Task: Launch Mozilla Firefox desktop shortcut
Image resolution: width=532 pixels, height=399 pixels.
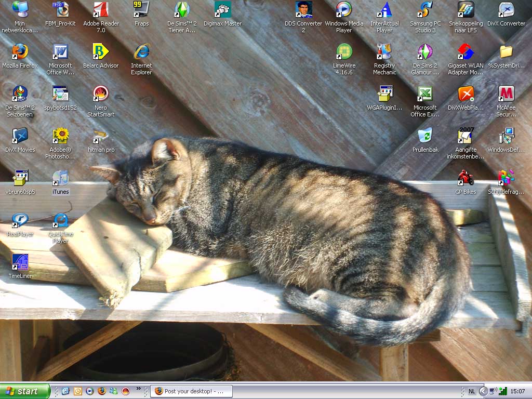Action: pyautogui.click(x=20, y=56)
